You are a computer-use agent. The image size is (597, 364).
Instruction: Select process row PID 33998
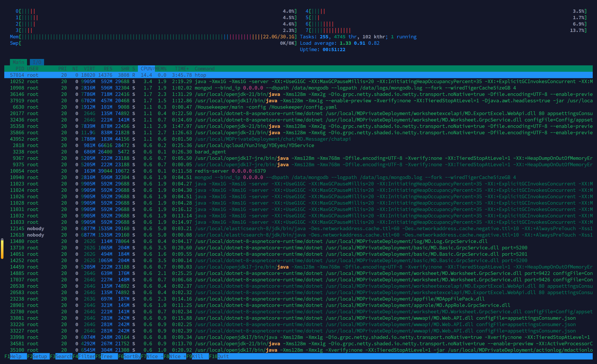click(298, 337)
